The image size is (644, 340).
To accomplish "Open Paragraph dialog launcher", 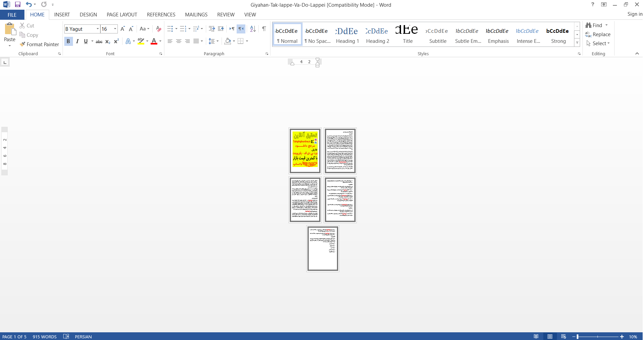I will tap(267, 54).
